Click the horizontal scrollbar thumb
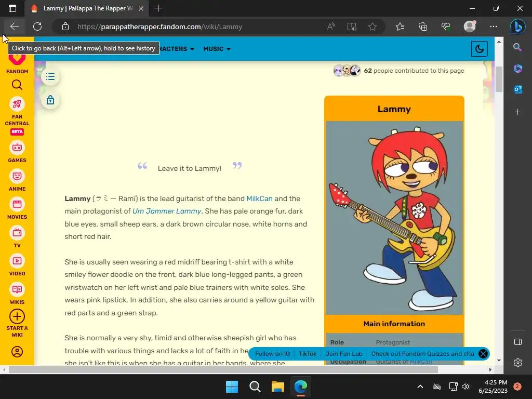532x399 pixels. click(x=223, y=369)
